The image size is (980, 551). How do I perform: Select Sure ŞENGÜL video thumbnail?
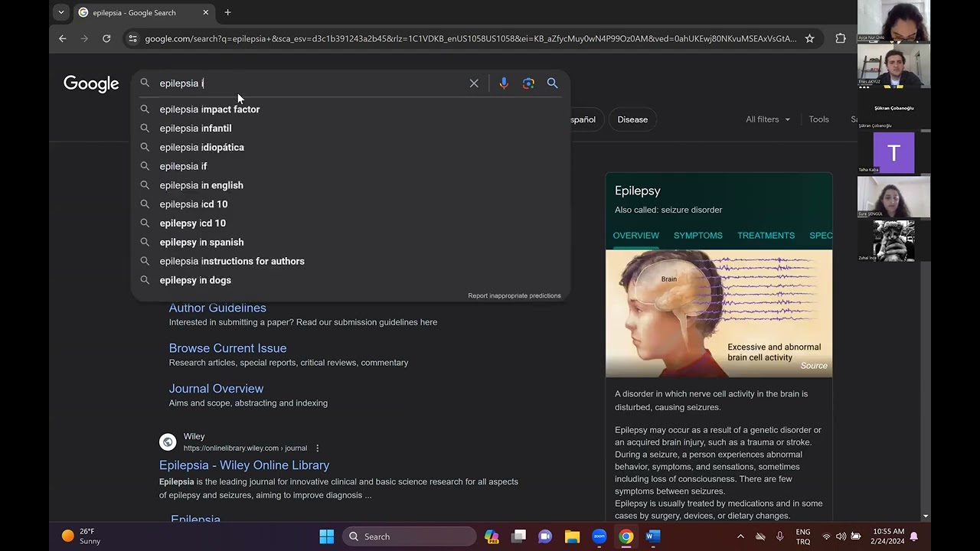[893, 197]
